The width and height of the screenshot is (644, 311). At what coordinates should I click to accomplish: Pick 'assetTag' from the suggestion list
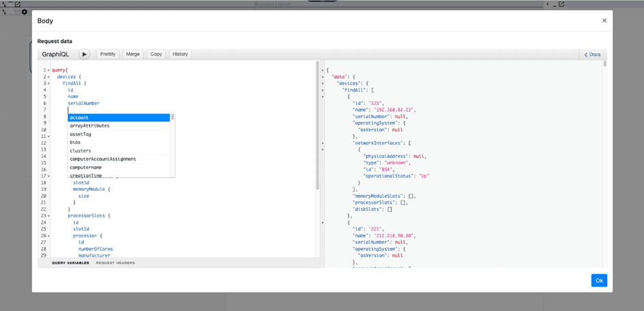(118, 134)
